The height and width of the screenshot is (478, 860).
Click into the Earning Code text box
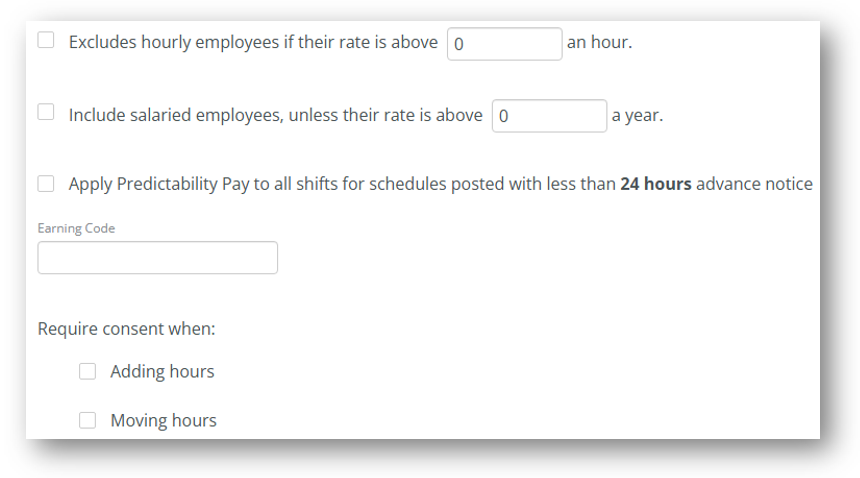tap(157, 258)
